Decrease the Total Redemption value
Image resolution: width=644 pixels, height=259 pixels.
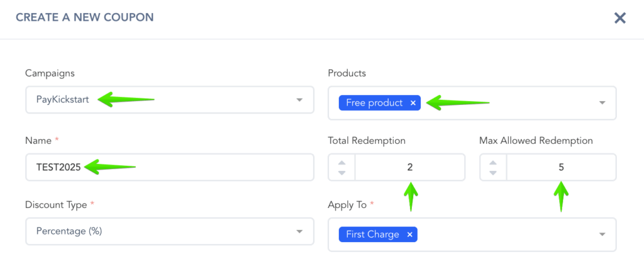click(x=341, y=172)
